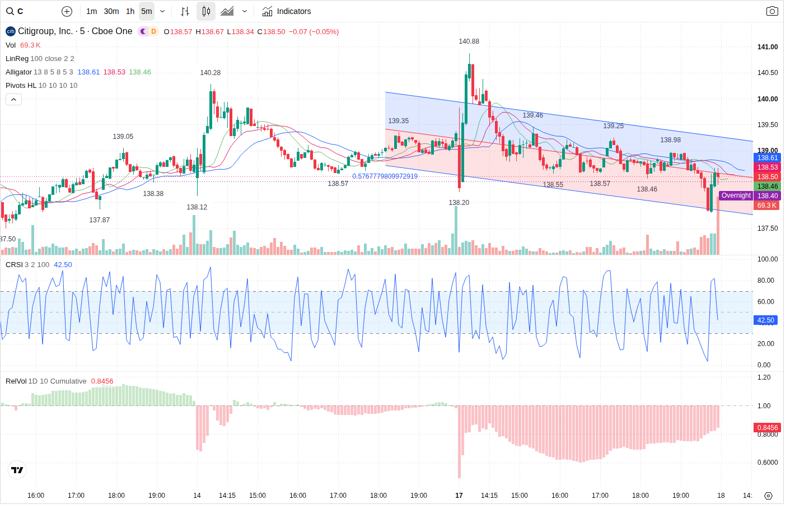Click the D data badge icon

pyautogui.click(x=153, y=31)
